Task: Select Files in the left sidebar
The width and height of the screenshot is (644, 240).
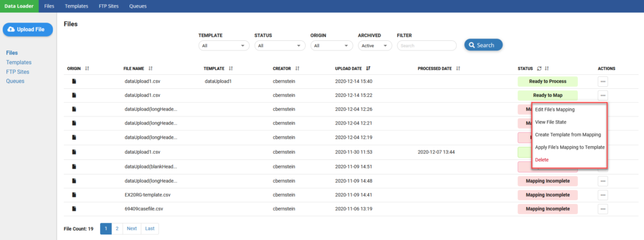Action: [12, 53]
